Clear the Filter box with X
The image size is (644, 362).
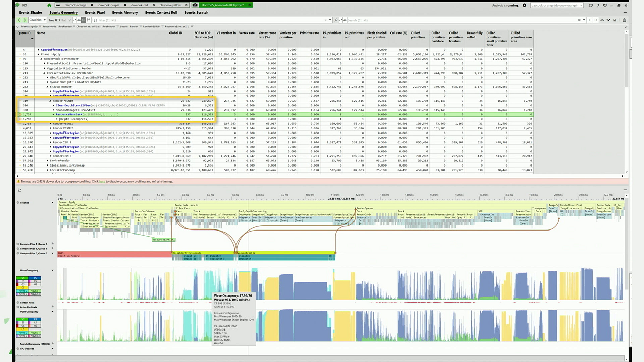point(325,20)
